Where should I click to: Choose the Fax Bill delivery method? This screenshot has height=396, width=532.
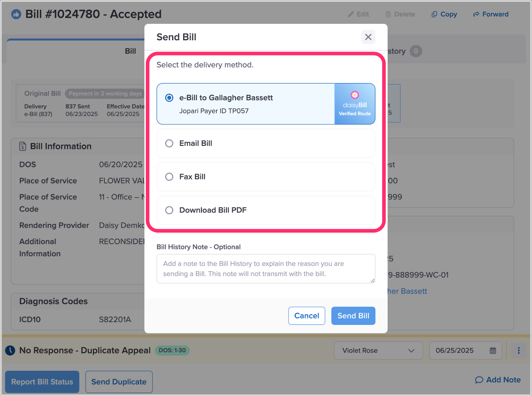[169, 177]
